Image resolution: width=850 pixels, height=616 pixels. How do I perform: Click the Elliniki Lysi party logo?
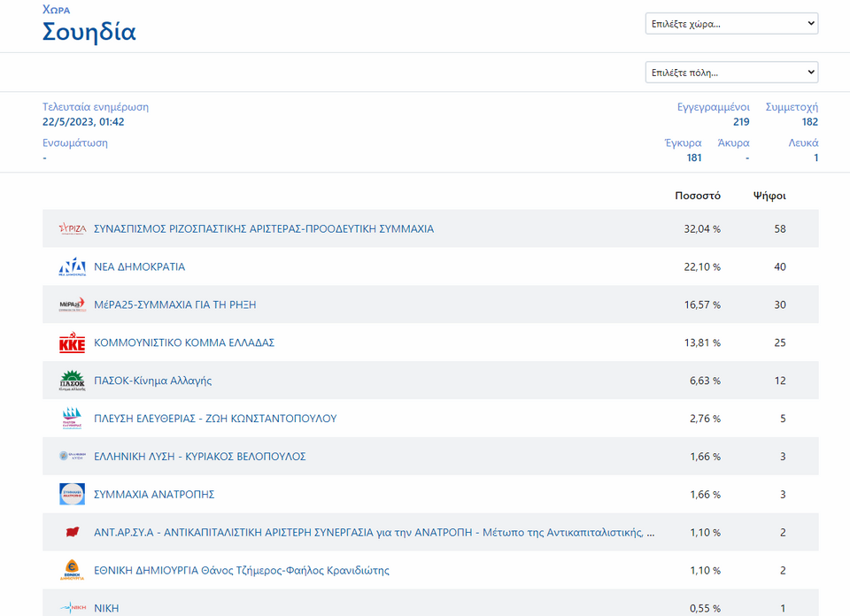point(72,456)
